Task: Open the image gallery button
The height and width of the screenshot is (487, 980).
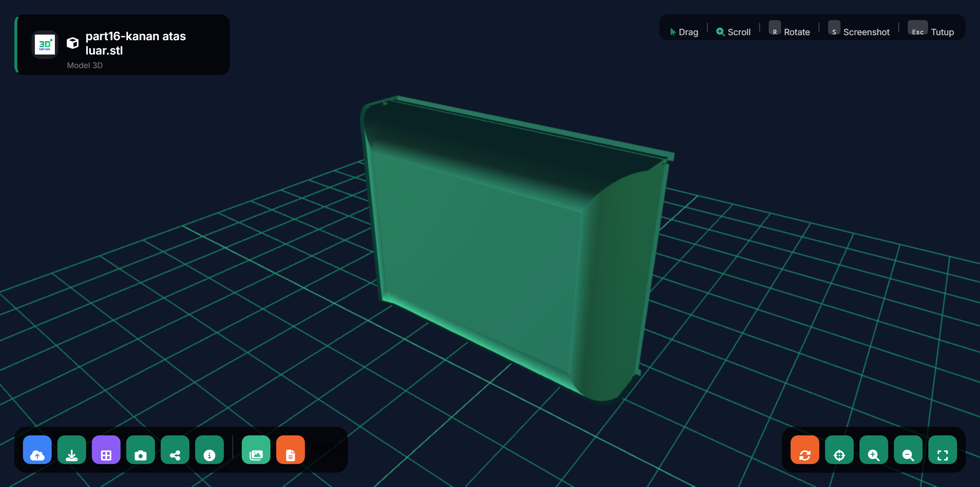Action: 256,450
